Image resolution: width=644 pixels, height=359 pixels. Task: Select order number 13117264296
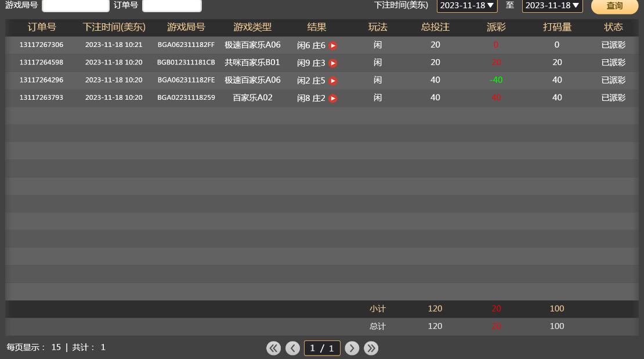pos(41,80)
